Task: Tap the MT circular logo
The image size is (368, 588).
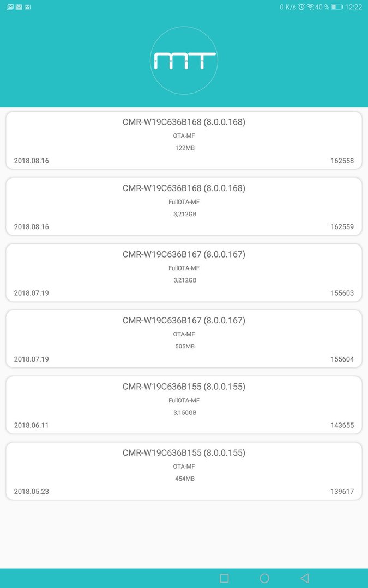Action: [184, 60]
